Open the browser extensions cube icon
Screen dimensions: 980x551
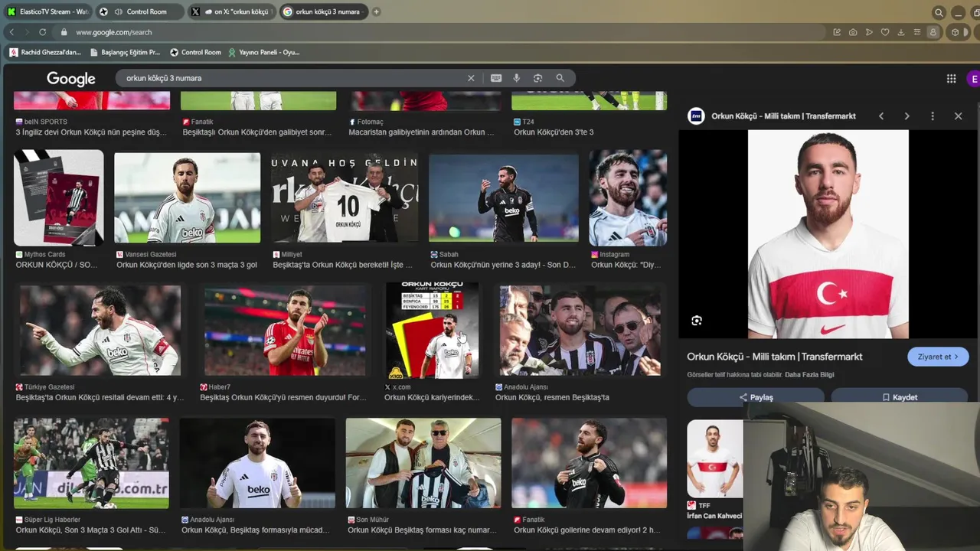point(955,32)
